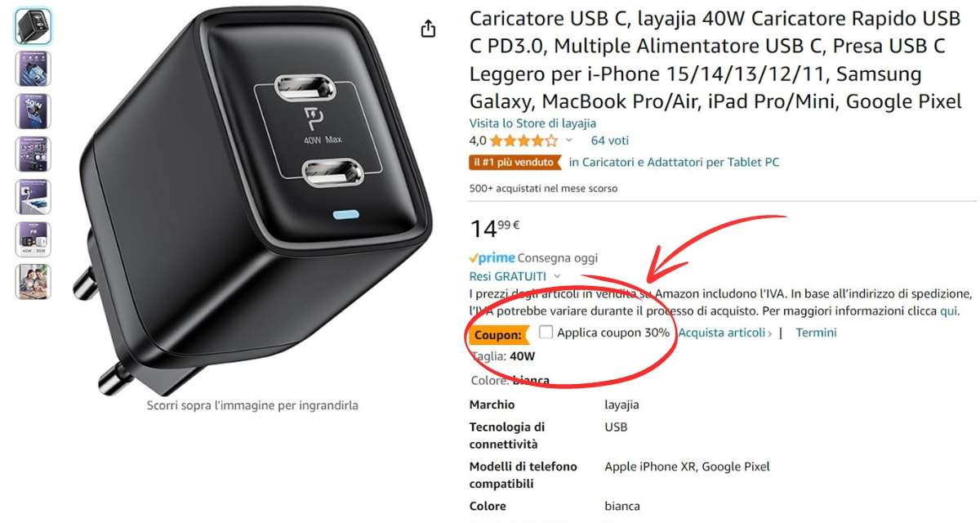Tick the Applica coupon 30% checkbox
This screenshot has width=980, height=523.
[546, 332]
